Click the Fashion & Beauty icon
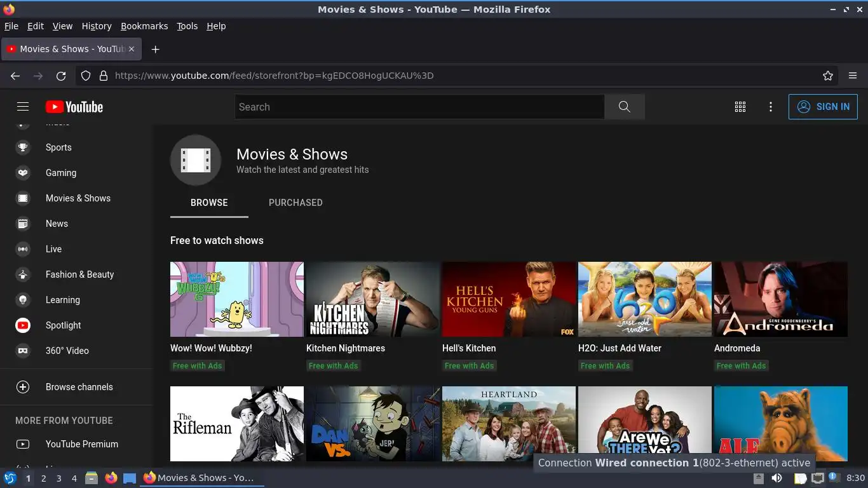Viewport: 868px width, 488px height. click(x=23, y=274)
